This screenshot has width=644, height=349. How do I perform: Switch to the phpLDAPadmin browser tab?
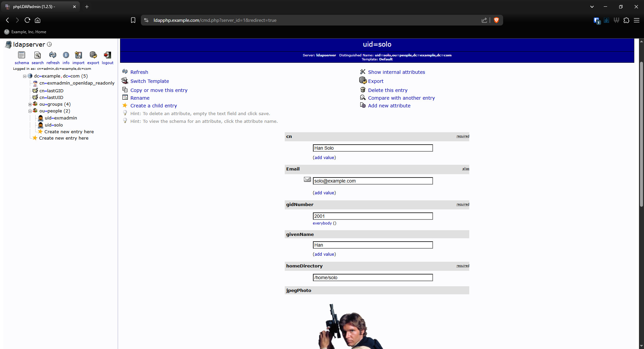pyautogui.click(x=40, y=7)
